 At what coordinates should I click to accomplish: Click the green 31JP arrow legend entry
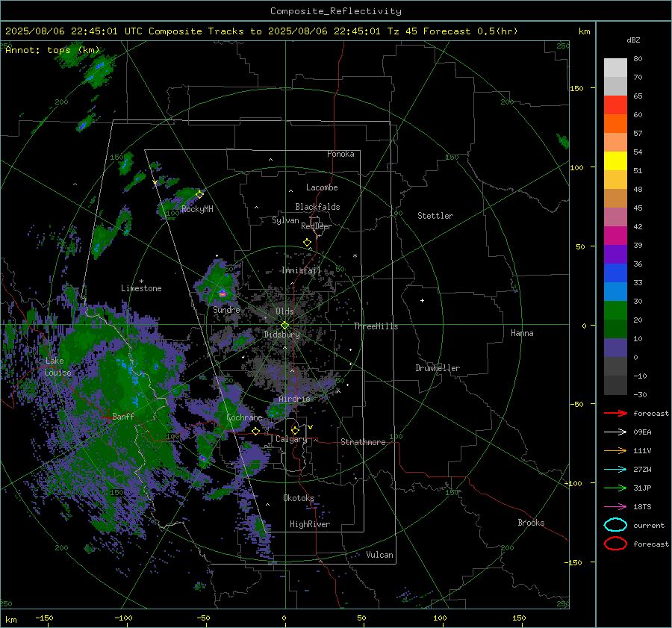(x=615, y=488)
